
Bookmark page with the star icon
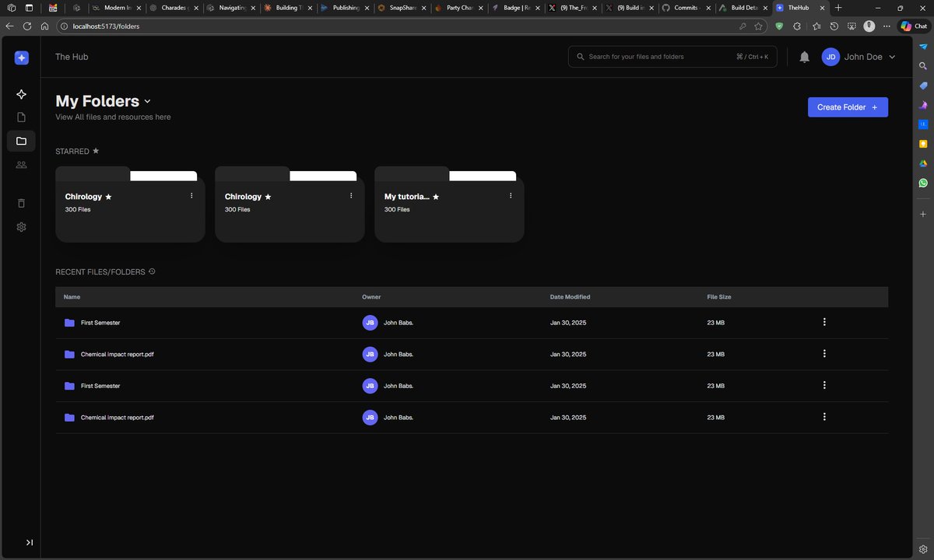click(758, 26)
